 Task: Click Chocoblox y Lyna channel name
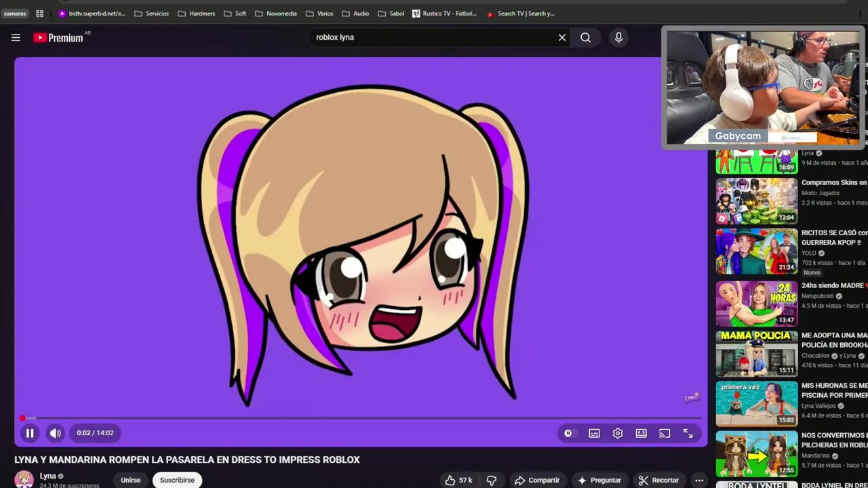(829, 356)
